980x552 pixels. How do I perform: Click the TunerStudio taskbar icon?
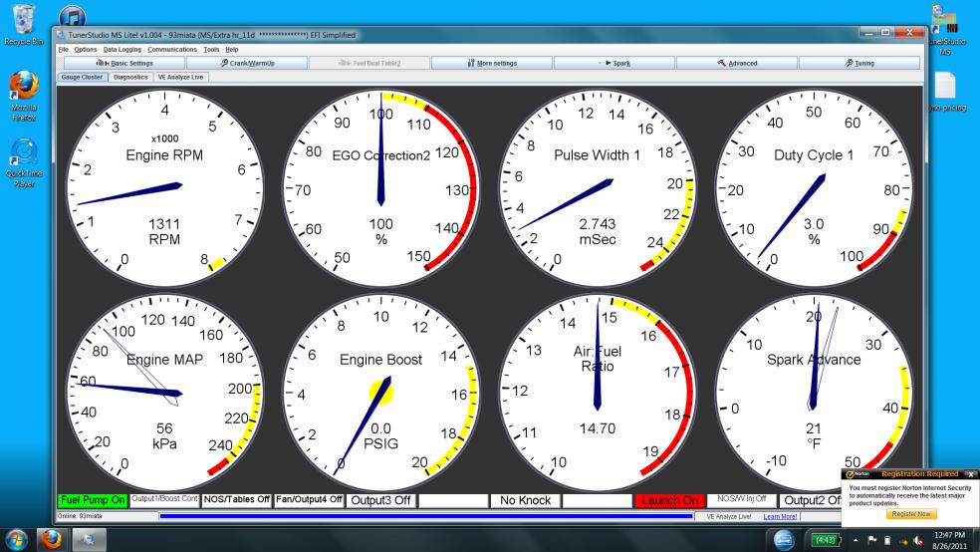93,538
